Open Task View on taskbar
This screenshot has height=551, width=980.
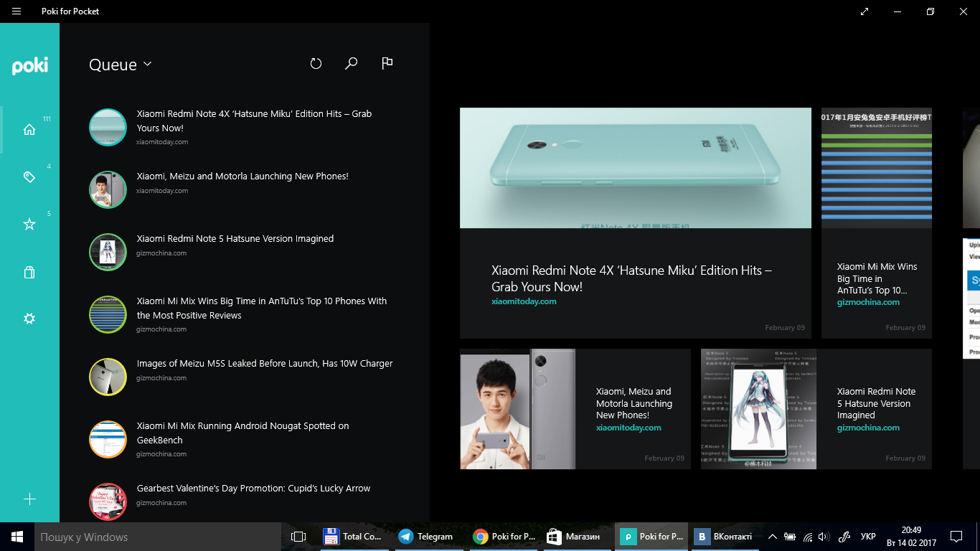tap(298, 537)
